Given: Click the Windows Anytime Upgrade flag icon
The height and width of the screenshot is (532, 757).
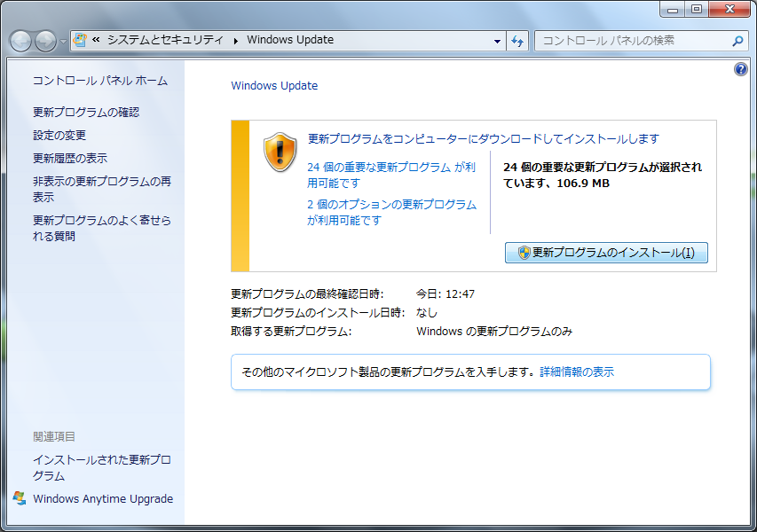Looking at the screenshot, I should (20, 498).
